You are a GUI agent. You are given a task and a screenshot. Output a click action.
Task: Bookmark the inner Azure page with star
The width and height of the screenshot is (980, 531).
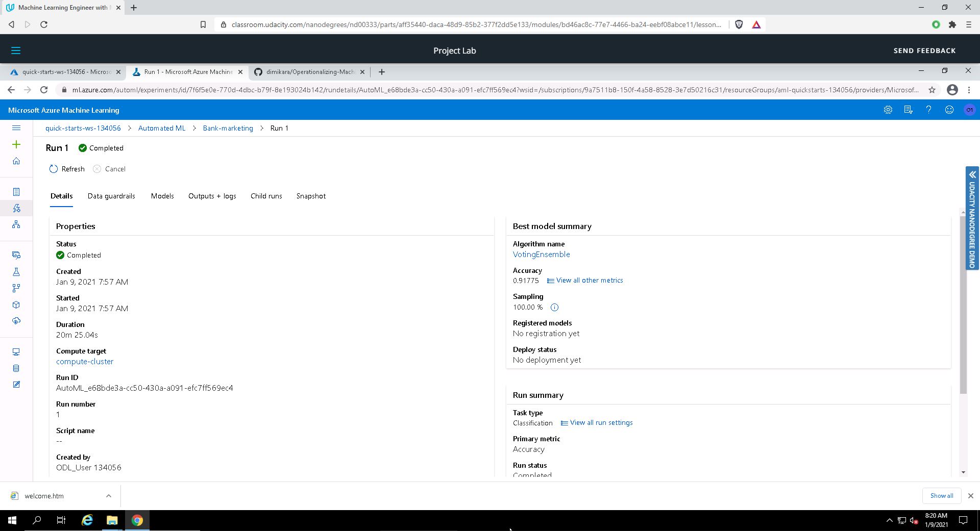pyautogui.click(x=932, y=90)
